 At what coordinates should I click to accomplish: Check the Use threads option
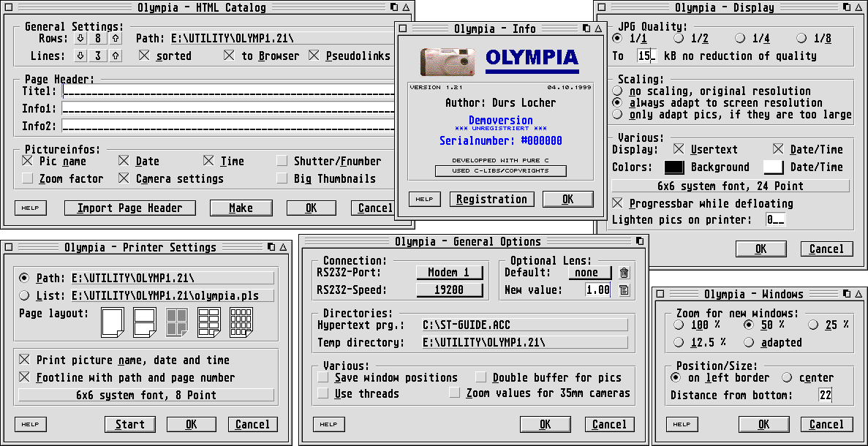coord(322,393)
